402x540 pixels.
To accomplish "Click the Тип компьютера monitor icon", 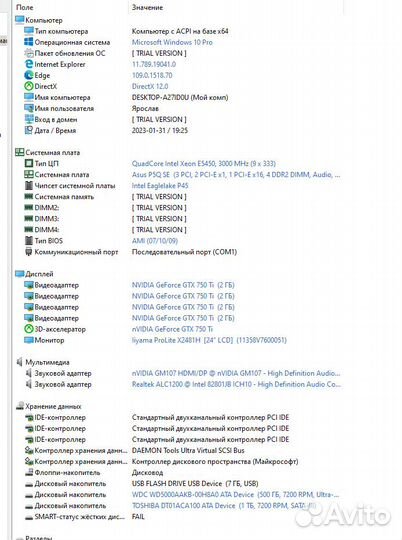I will tap(29, 31).
